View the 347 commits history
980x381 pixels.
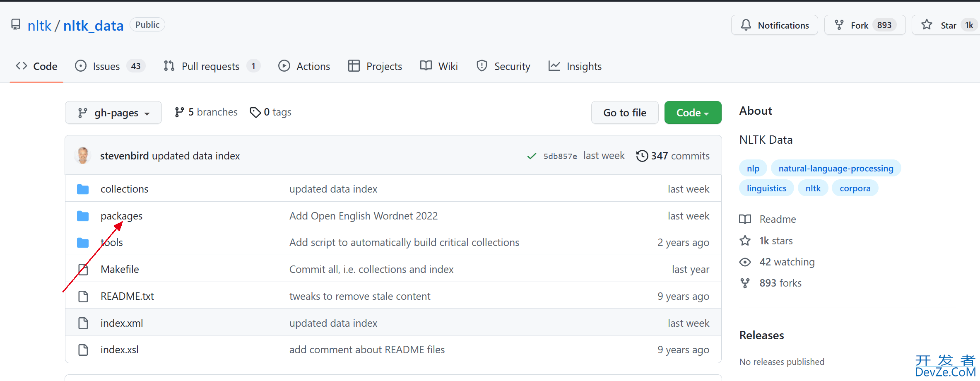[673, 156]
